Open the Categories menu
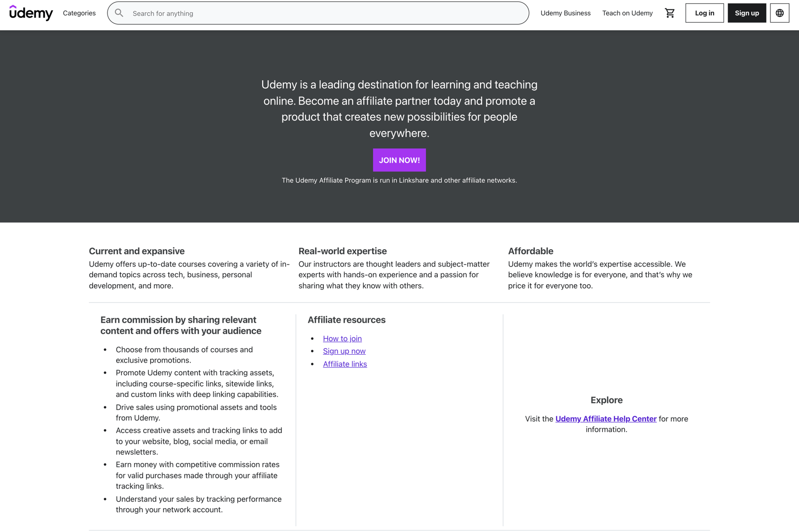The image size is (799, 532). click(79, 13)
